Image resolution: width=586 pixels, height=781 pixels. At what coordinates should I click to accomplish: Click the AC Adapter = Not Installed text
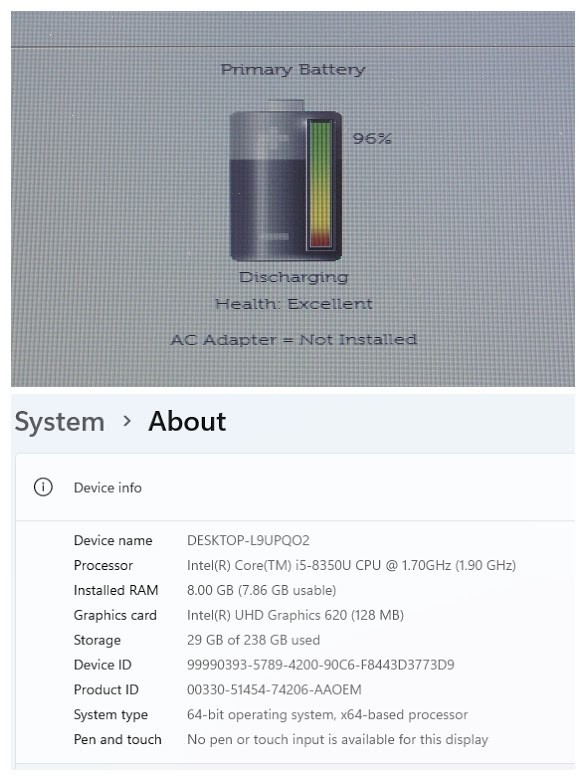pyautogui.click(x=294, y=340)
